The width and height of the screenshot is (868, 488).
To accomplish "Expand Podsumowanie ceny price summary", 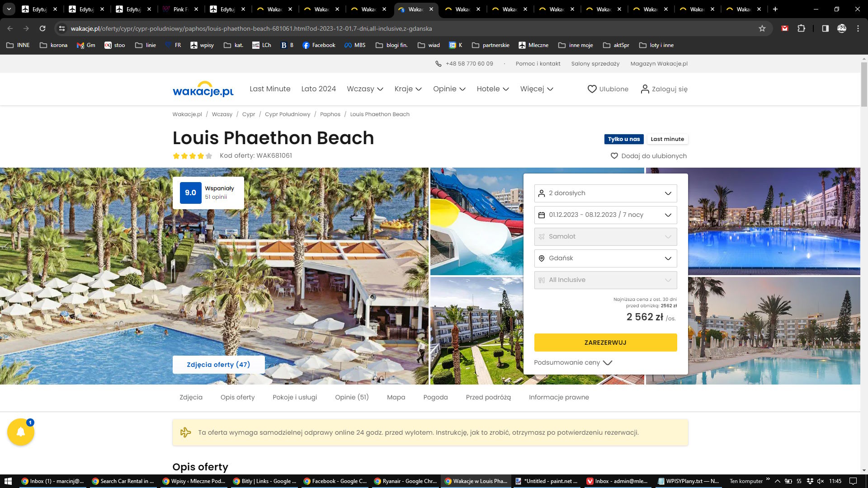I will point(573,362).
